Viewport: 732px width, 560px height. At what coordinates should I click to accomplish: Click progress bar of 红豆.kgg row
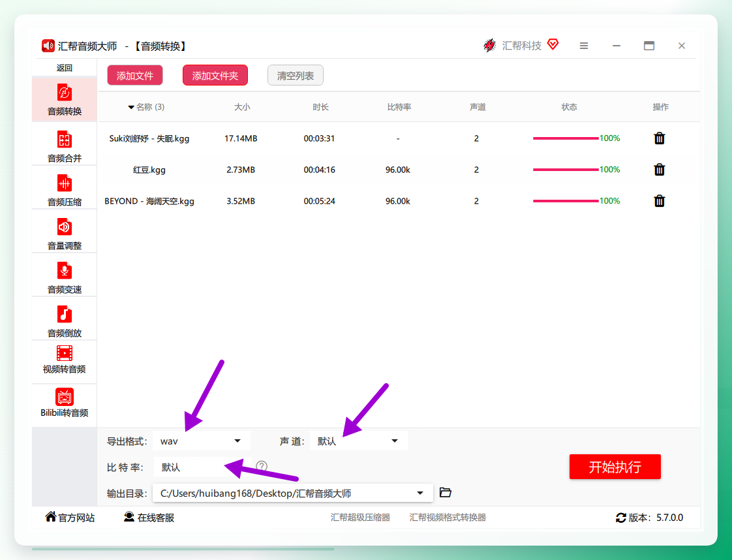coord(566,170)
